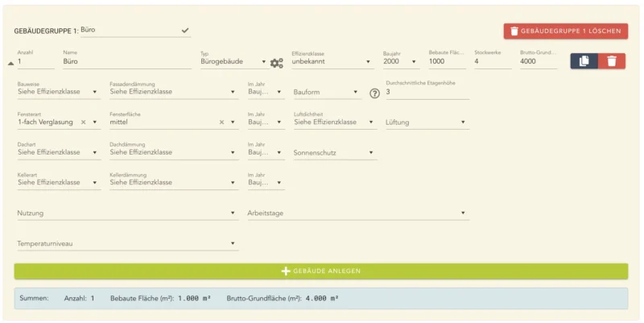644x323 pixels.
Task: Clear the Fensterart 1-fach Verglasung selection
Action: pos(83,122)
